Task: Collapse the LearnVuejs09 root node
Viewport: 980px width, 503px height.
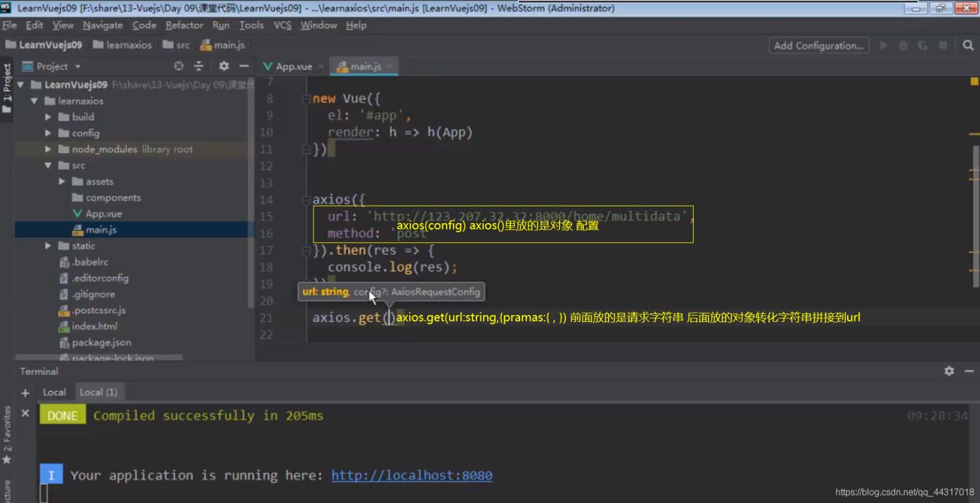Action: [20, 85]
